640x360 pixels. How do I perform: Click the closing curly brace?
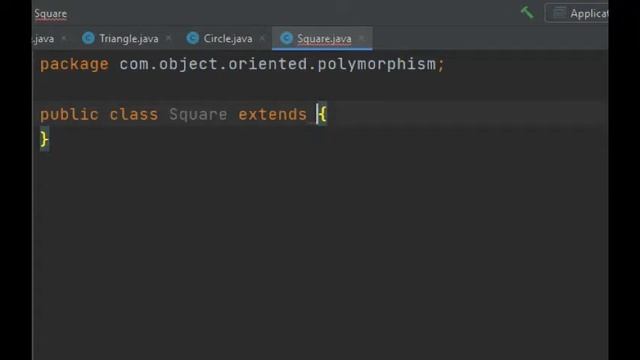44,140
